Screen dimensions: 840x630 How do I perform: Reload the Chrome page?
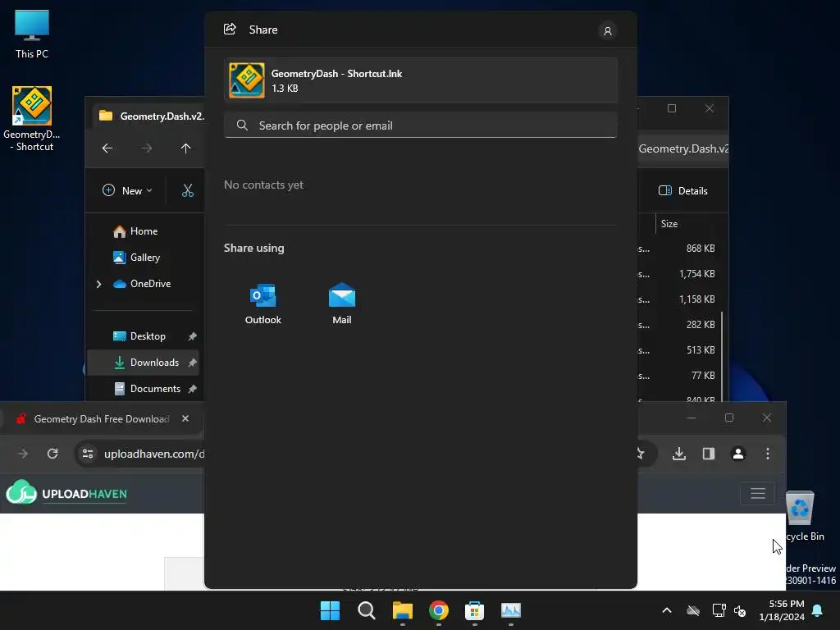pyautogui.click(x=52, y=454)
